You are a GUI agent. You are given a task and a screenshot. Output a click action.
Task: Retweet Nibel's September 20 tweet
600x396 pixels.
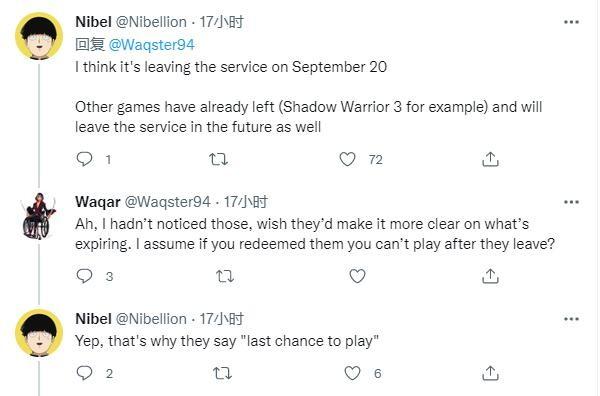tap(218, 159)
